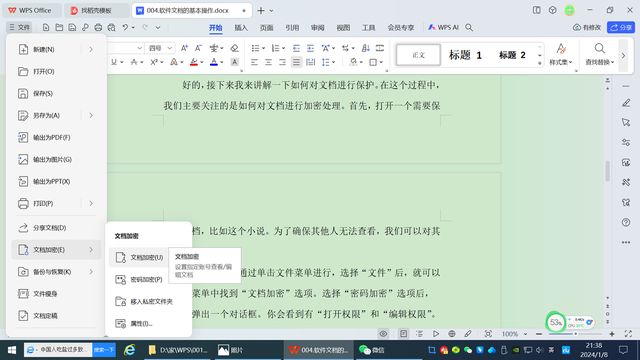Viewport: 640px width, 360px height.
Task: Select 文件瘦身 in file menu
Action: click(x=56, y=294)
